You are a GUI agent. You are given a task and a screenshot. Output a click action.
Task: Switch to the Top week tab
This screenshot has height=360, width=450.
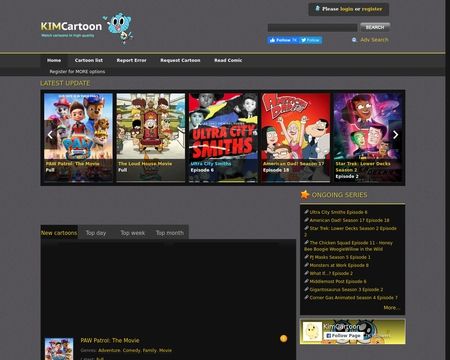click(x=133, y=233)
